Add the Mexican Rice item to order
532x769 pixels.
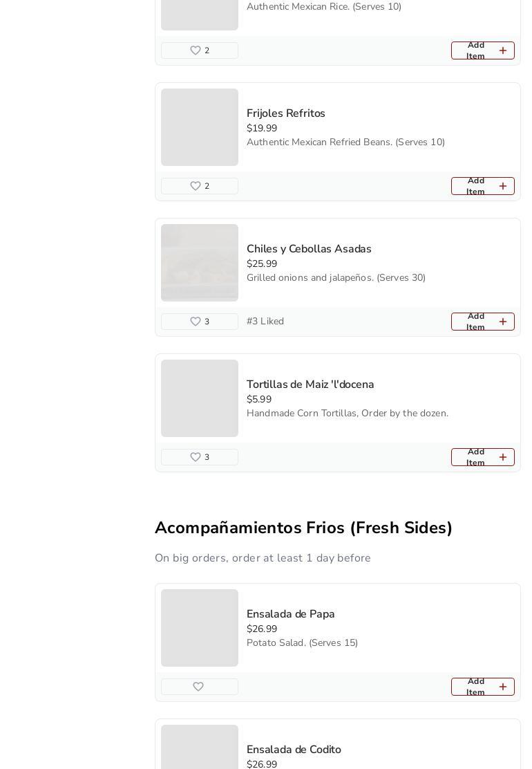click(x=482, y=50)
